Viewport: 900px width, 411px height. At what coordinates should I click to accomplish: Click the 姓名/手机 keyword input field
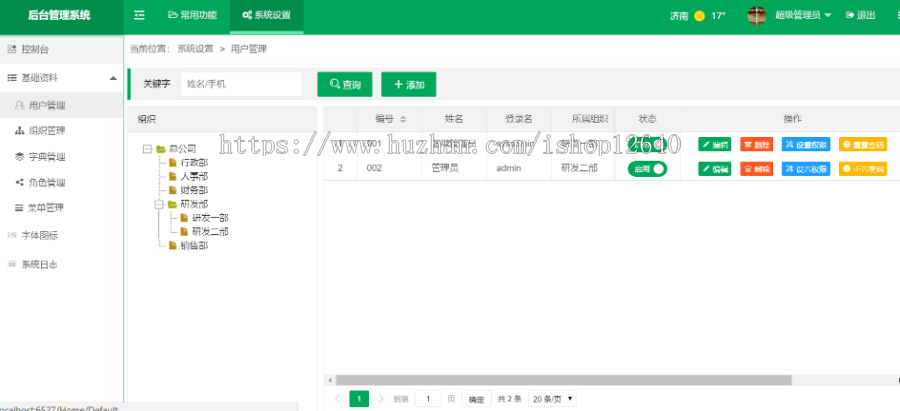(x=241, y=85)
